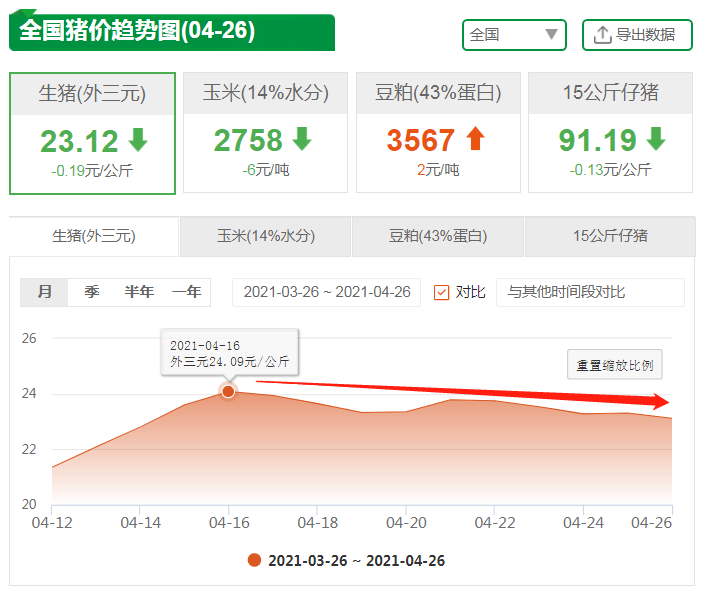The image size is (707, 597).
Task: Select the 玉米(14%水分) price card
Action: pos(266,133)
